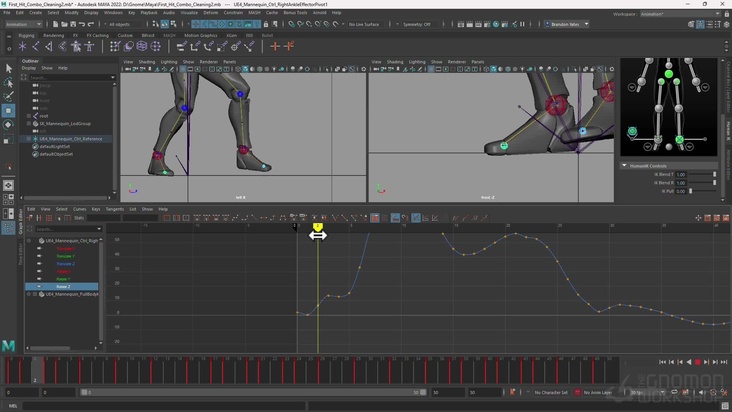This screenshot has height=412, width=732.
Task: Switch to the Rigging shelf tab
Action: tap(26, 35)
